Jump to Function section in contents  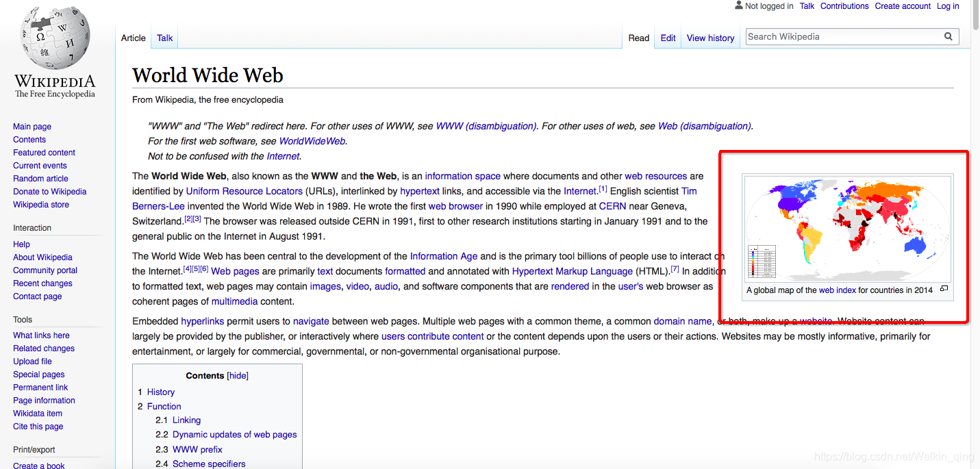[164, 407]
